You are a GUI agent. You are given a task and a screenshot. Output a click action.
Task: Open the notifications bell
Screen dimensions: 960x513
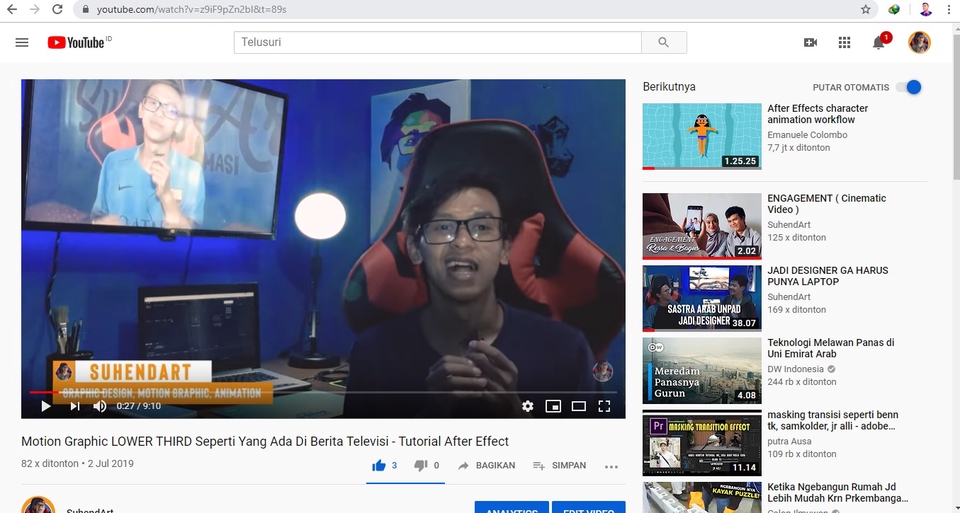(879, 42)
